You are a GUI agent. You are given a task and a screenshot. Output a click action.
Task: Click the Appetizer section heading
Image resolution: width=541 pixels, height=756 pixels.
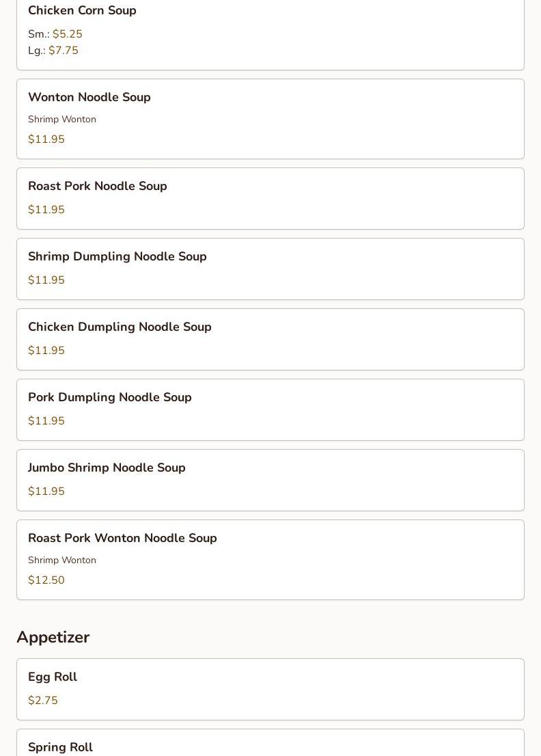click(53, 637)
